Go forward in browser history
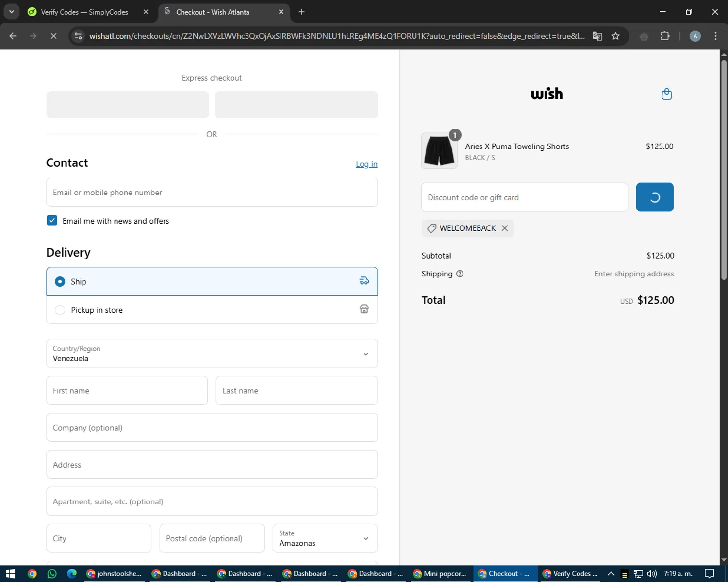Viewport: 728px width, 582px height. 33,36
